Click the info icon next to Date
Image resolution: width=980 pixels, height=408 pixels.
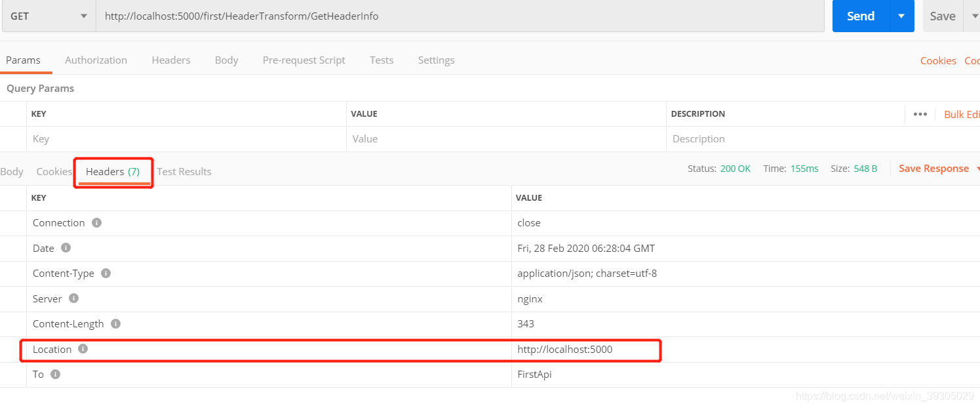[x=66, y=248]
